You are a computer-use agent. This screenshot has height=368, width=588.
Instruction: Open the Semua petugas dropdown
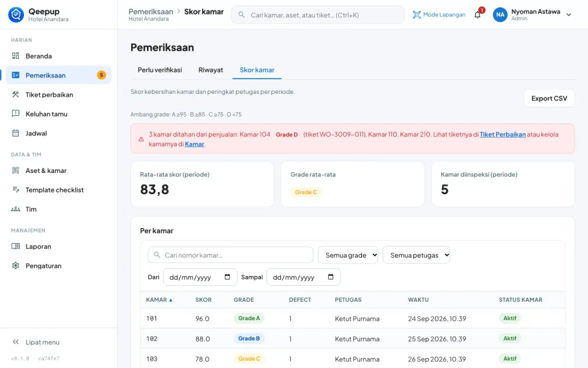click(x=417, y=255)
